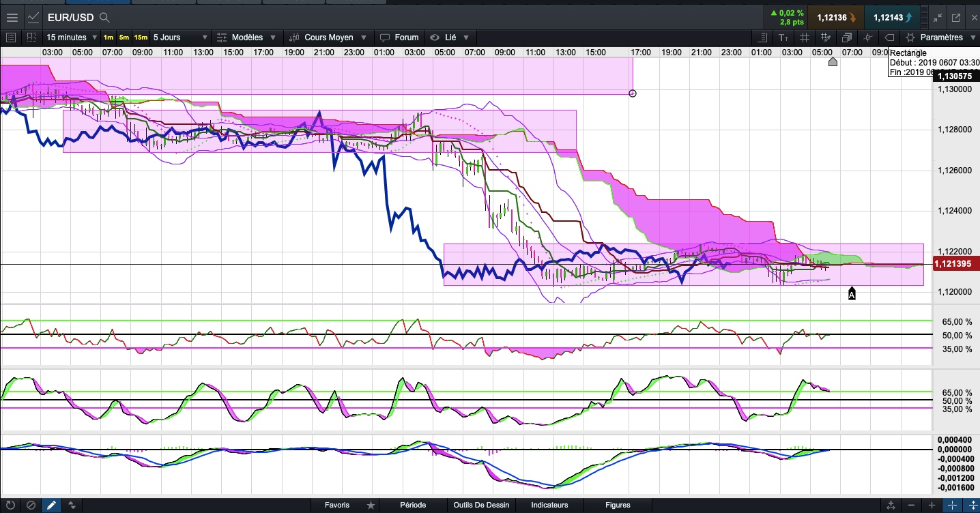
Task: Click the circle handle of the top rectangle
Action: [633, 93]
